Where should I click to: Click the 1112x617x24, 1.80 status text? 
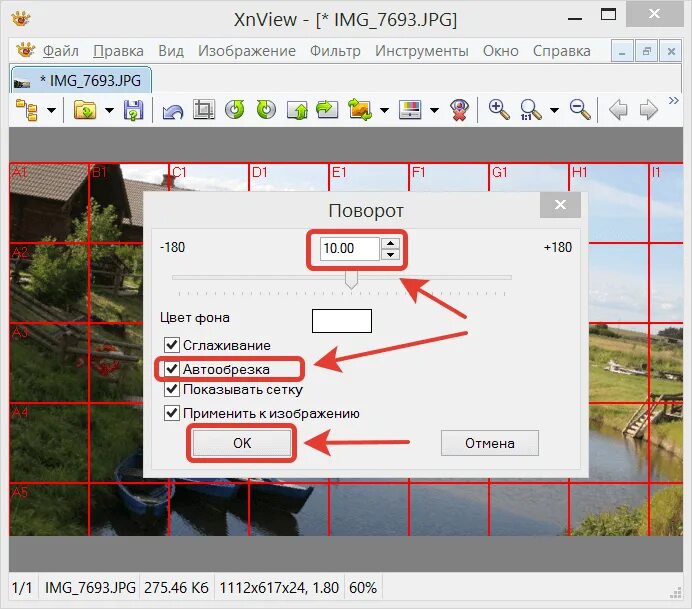pos(279,587)
